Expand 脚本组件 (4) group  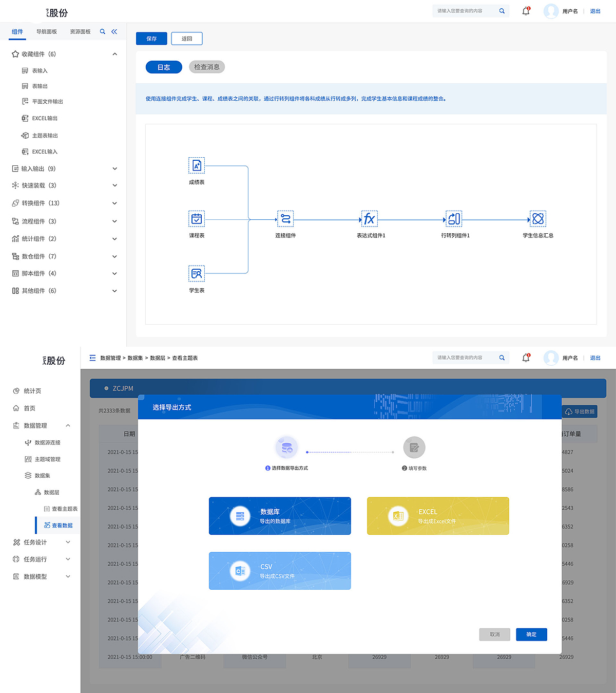(114, 273)
